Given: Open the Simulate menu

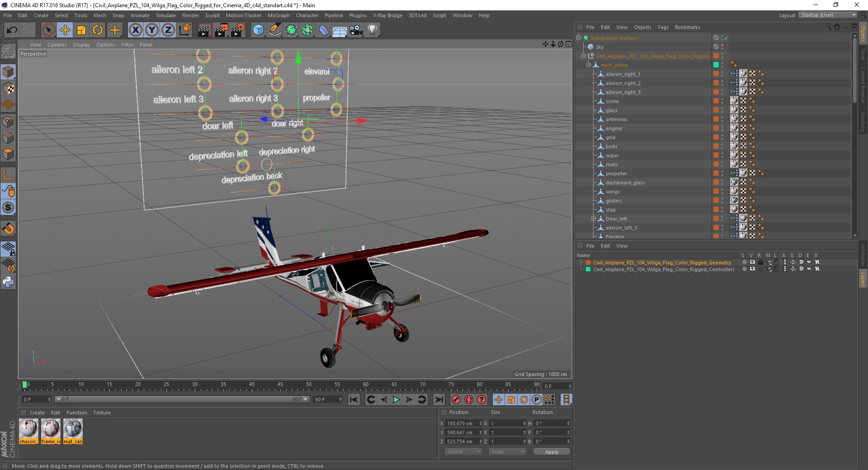Looking at the screenshot, I should [x=166, y=15].
